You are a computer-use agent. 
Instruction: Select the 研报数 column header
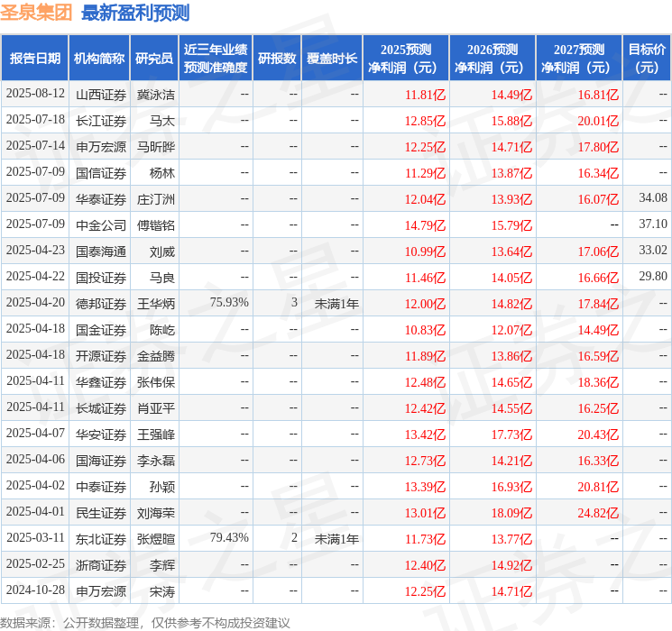coord(276,59)
